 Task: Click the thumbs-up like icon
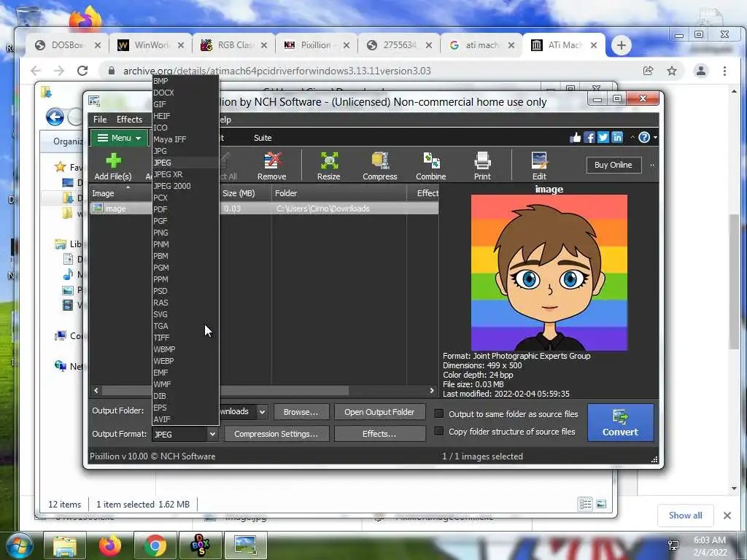(576, 138)
